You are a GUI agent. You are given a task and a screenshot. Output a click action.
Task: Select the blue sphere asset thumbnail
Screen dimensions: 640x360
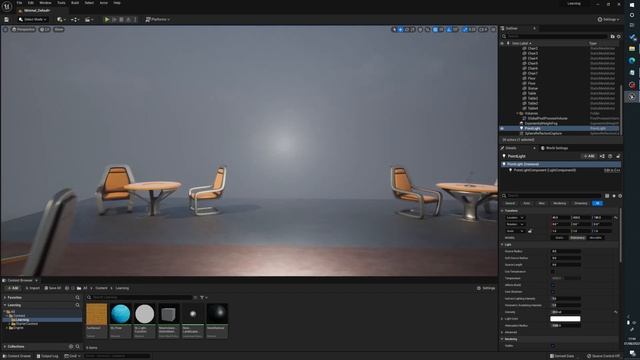pos(120,314)
